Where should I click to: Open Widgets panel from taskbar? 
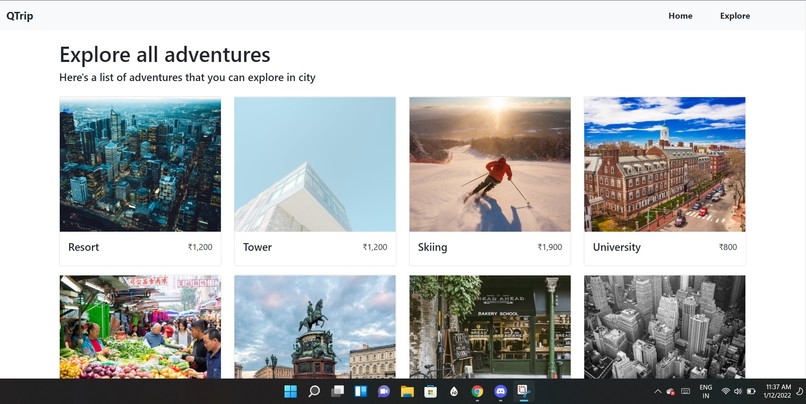pyautogui.click(x=361, y=392)
